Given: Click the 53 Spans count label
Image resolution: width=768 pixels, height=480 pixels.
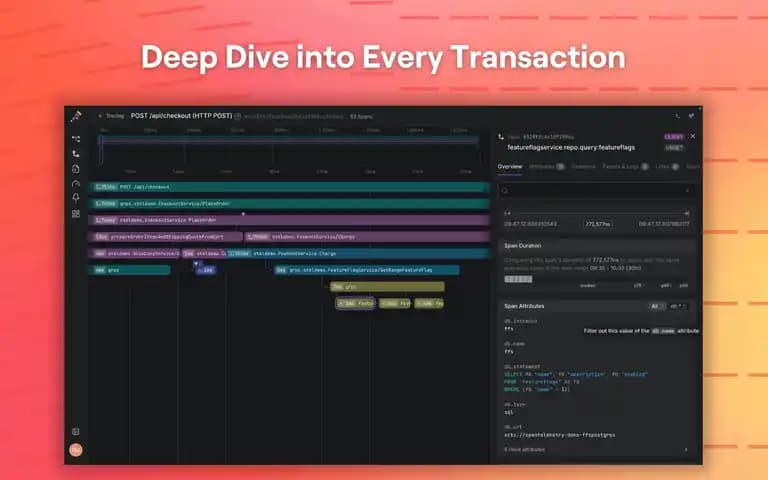Looking at the screenshot, I should (x=361, y=117).
